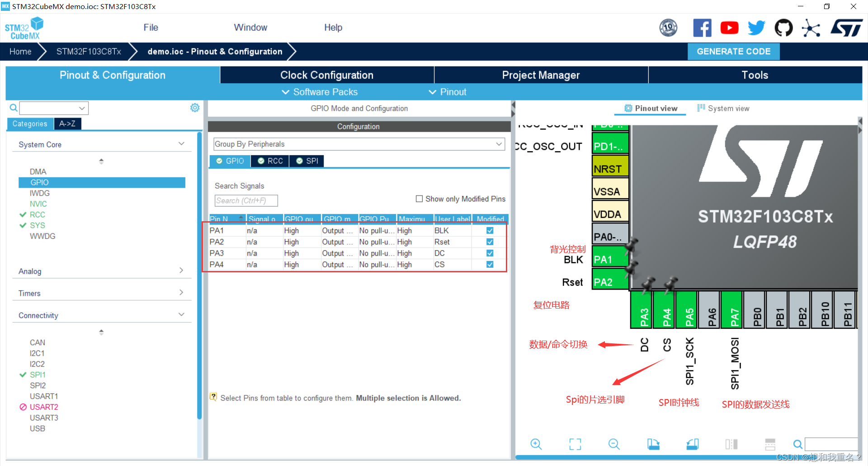
Task: Switch to the Clock Configuration tab
Action: click(x=327, y=75)
